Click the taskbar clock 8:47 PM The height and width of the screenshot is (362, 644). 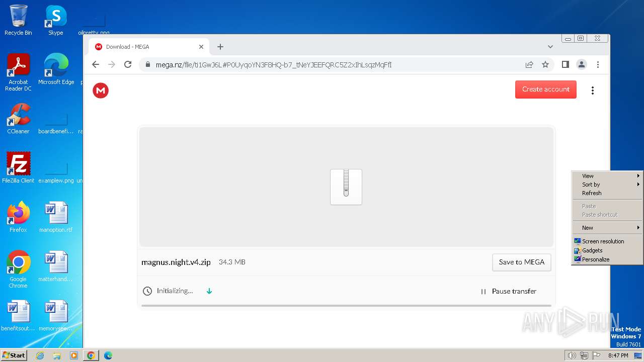[618, 355]
